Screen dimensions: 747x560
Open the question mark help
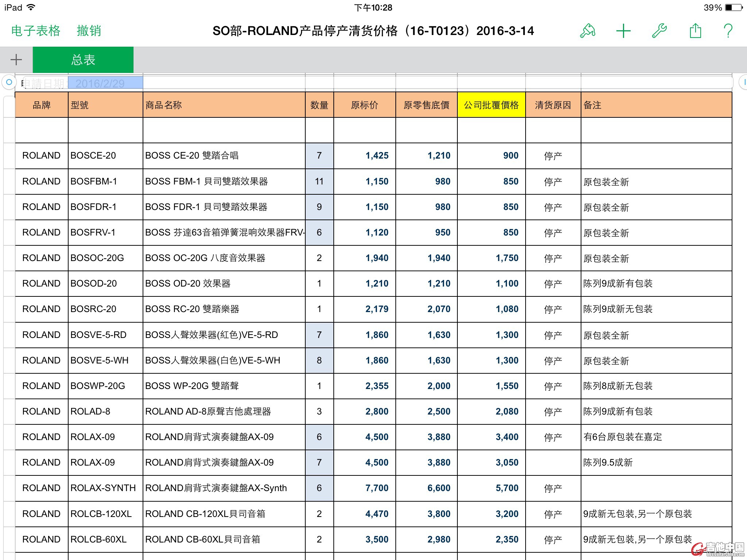point(728,31)
